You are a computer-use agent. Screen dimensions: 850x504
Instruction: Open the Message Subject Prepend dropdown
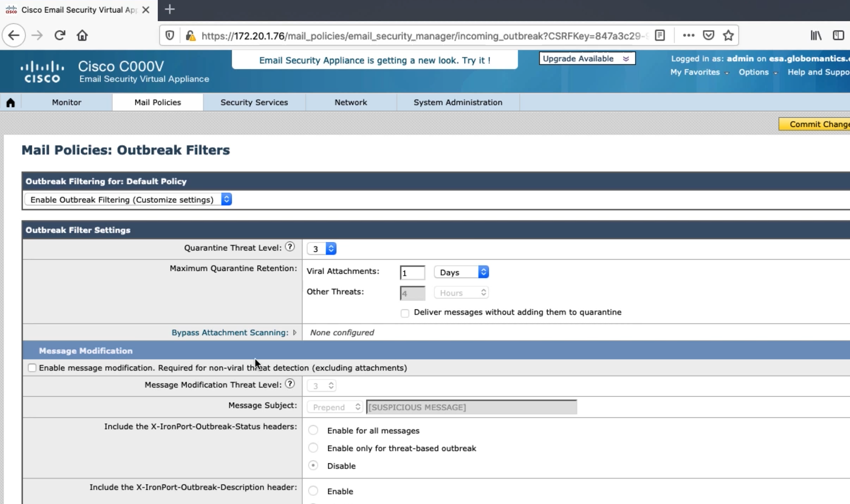[335, 407]
